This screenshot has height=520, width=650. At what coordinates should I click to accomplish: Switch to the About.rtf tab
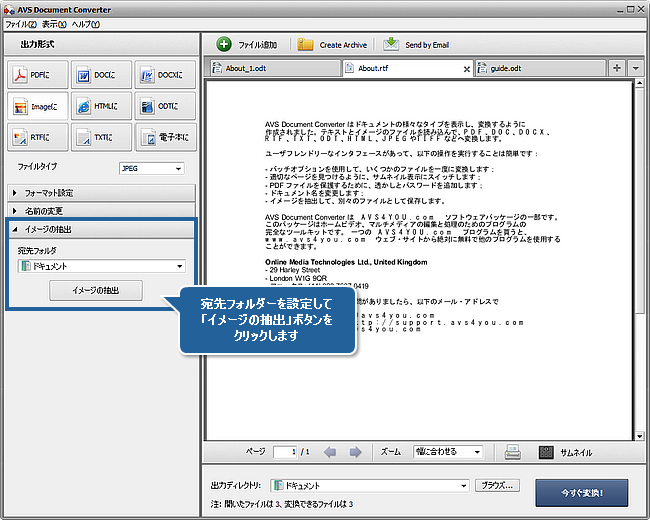pos(408,68)
